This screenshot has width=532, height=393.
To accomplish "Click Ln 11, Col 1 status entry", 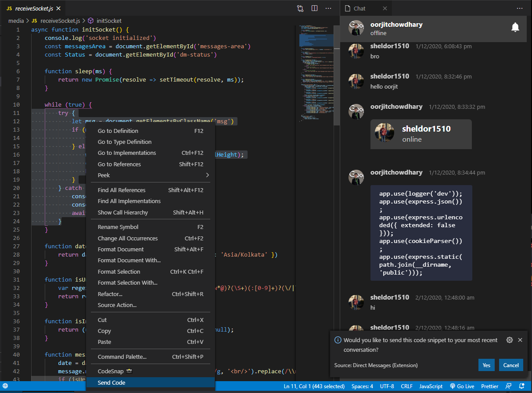I will (x=315, y=386).
